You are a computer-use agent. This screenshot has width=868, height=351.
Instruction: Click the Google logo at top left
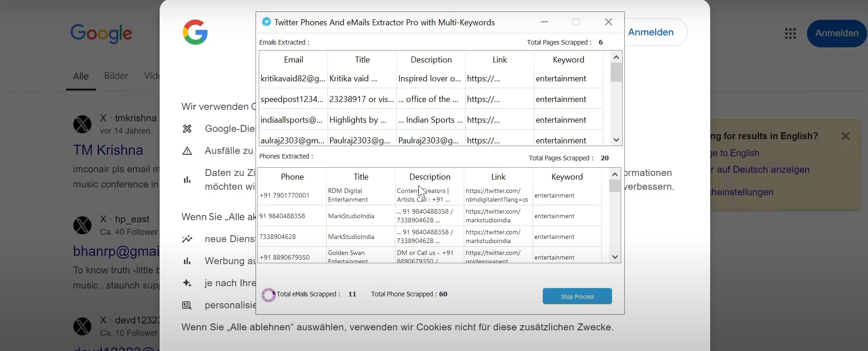tap(101, 34)
